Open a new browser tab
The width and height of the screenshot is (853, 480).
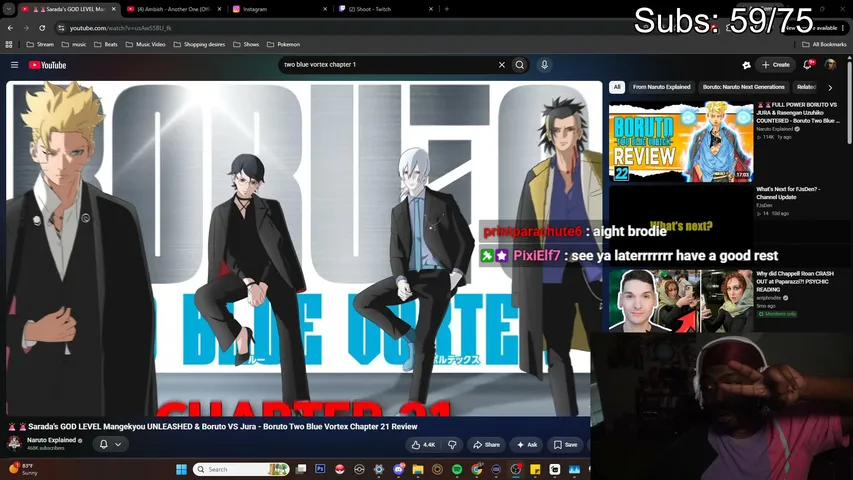447,9
